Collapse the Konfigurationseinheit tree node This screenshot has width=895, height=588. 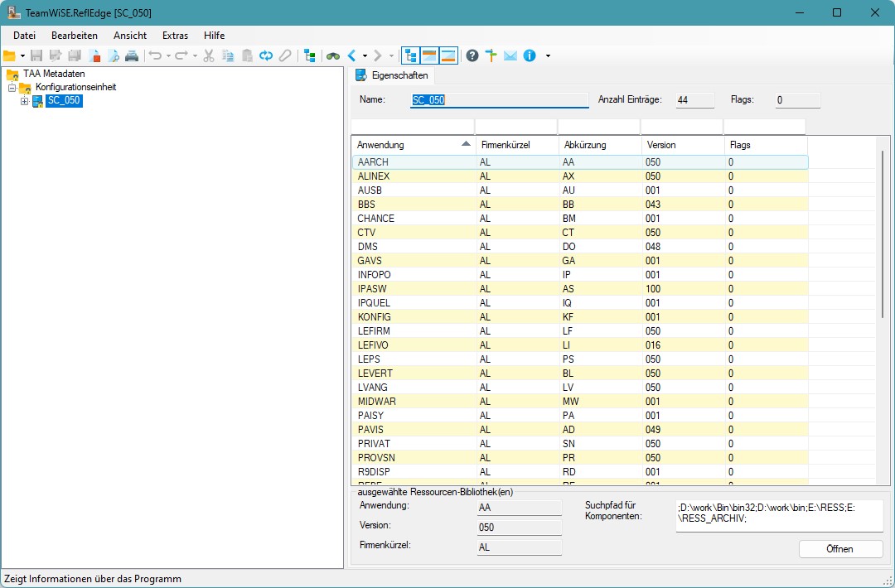pyautogui.click(x=12, y=88)
